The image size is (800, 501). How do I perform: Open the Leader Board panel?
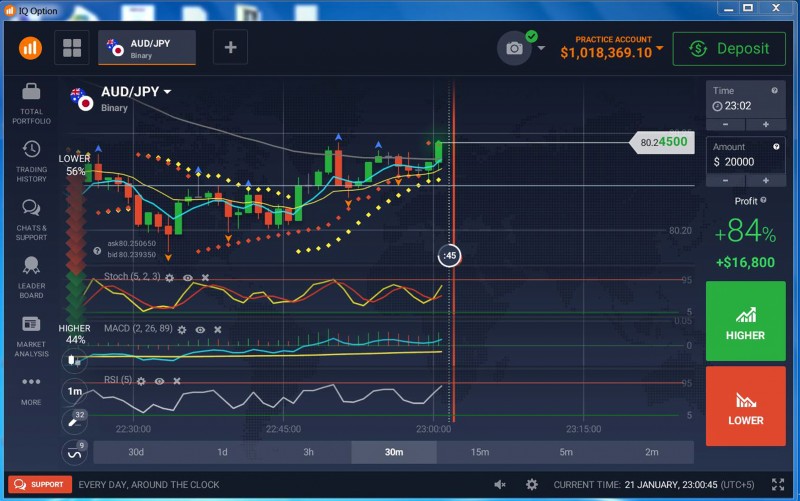tap(31, 278)
